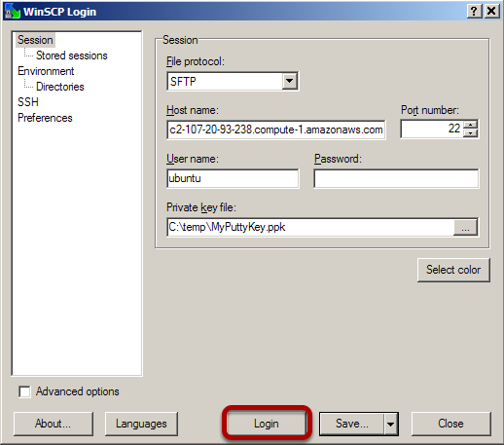Click the Host name input field

tap(276, 130)
